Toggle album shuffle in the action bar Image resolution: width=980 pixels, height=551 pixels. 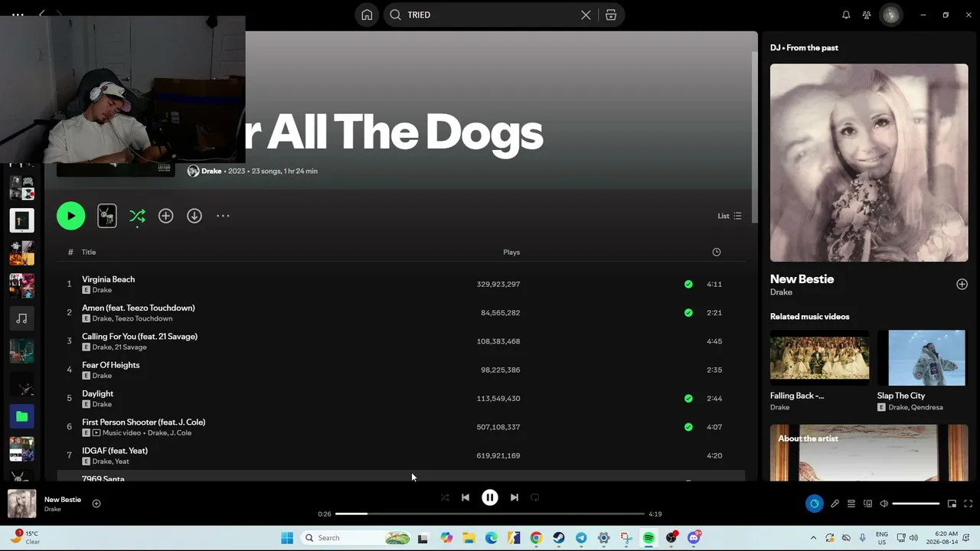137,217
